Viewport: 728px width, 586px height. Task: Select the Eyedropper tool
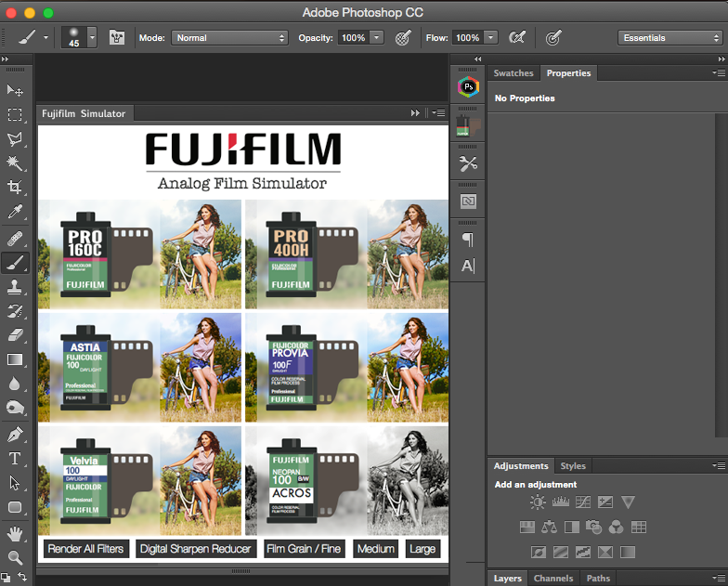tap(15, 213)
